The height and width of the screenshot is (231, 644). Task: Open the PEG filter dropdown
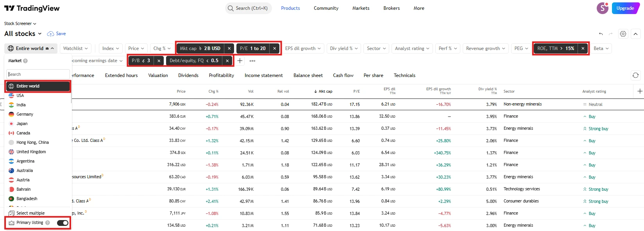[x=521, y=48]
